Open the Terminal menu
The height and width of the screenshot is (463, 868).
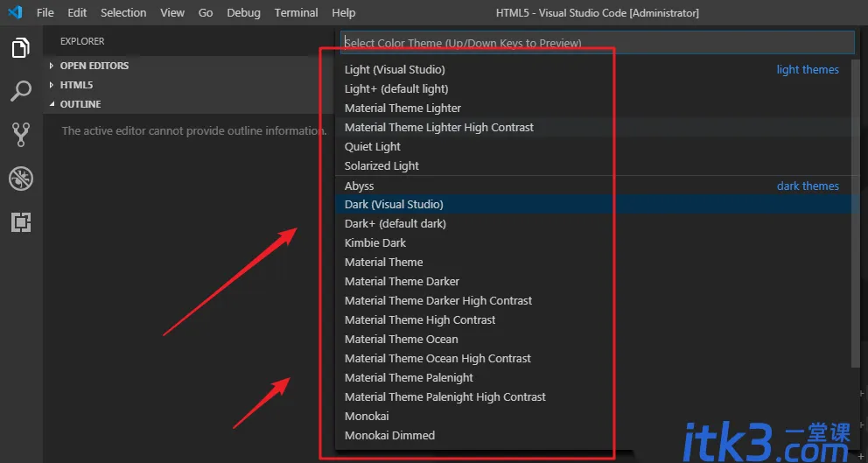pos(296,12)
